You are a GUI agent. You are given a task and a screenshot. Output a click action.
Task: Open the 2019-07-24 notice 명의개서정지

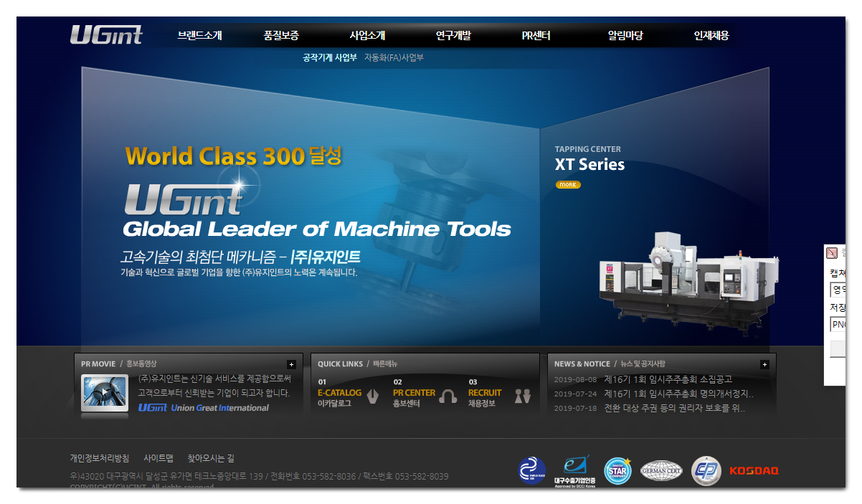pos(679,394)
